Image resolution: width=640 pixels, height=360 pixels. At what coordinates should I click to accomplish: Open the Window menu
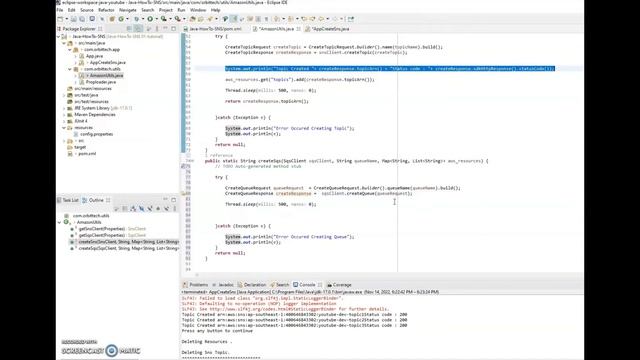pyautogui.click(x=198, y=10)
